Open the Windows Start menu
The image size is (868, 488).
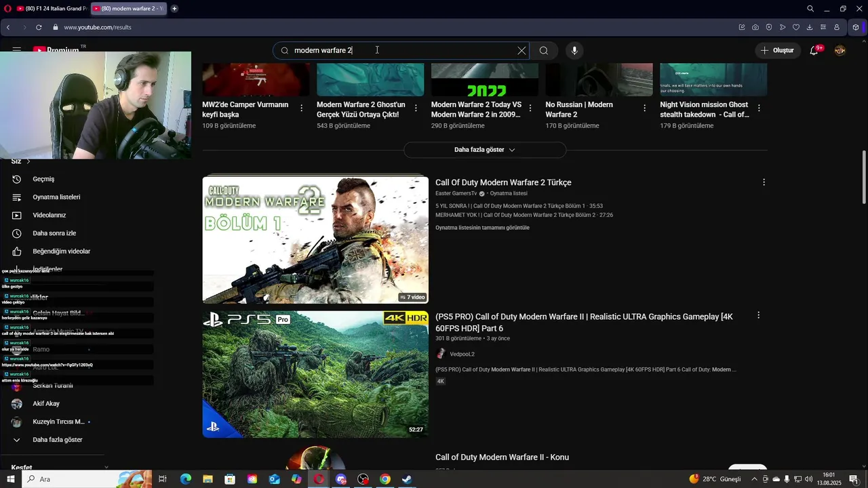10,479
